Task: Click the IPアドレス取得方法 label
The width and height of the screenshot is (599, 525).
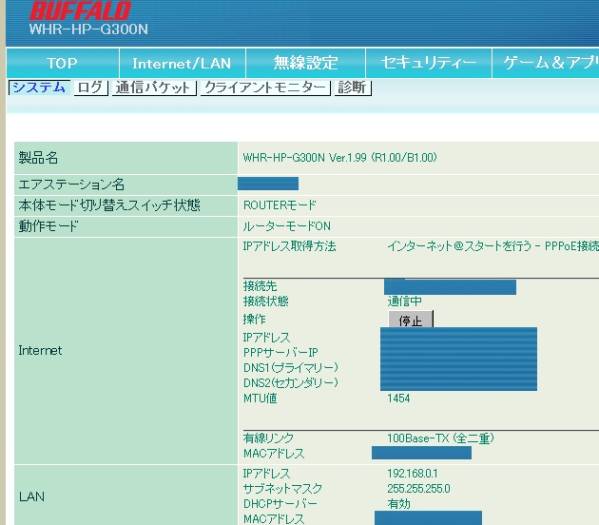Action: [x=289, y=246]
